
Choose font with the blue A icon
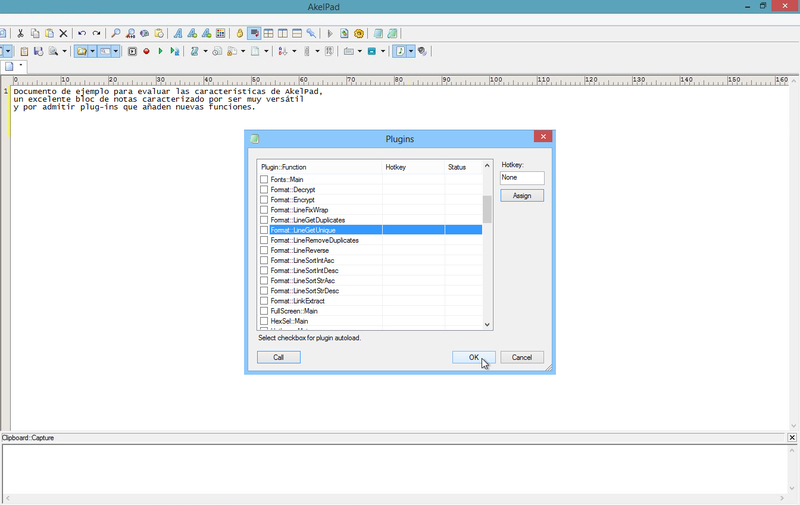point(178,34)
